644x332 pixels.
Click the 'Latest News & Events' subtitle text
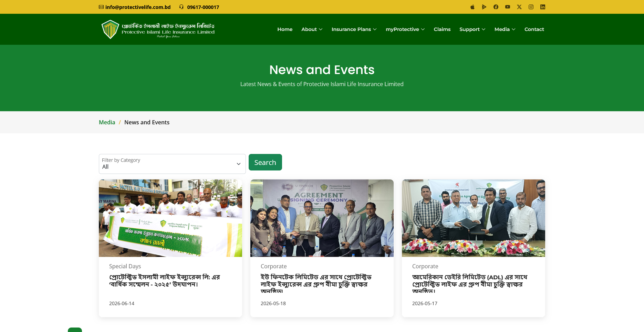click(x=322, y=84)
